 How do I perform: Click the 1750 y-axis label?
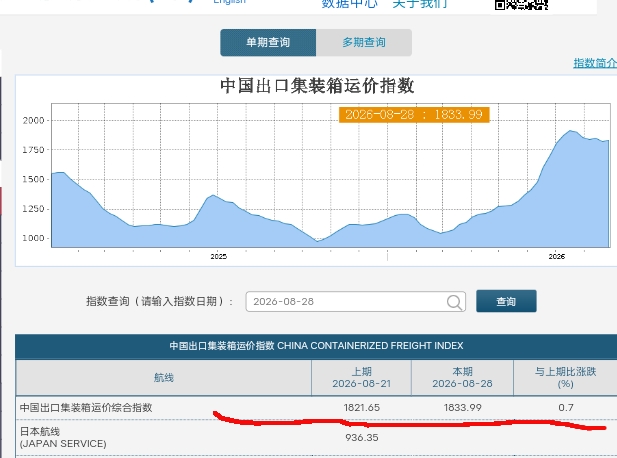[33, 150]
